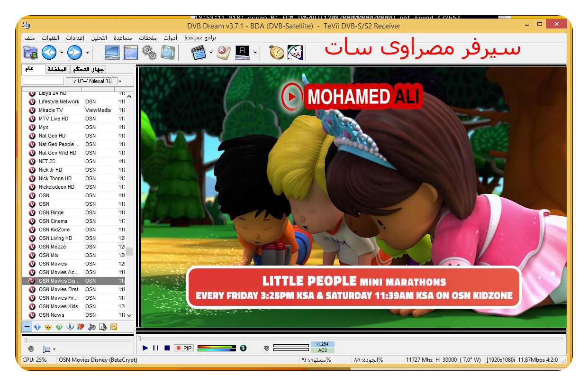Screen dimensions: 588x386
Task: Stop playback with the stop button
Action: (x=167, y=348)
